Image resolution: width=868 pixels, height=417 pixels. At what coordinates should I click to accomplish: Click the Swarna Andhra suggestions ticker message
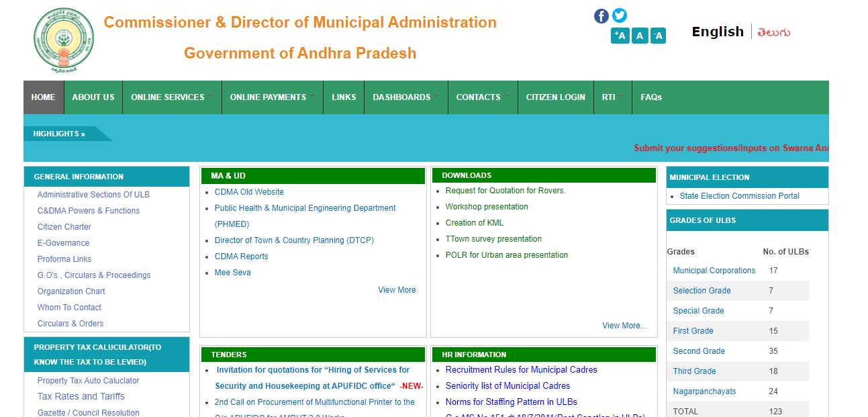coord(731,148)
